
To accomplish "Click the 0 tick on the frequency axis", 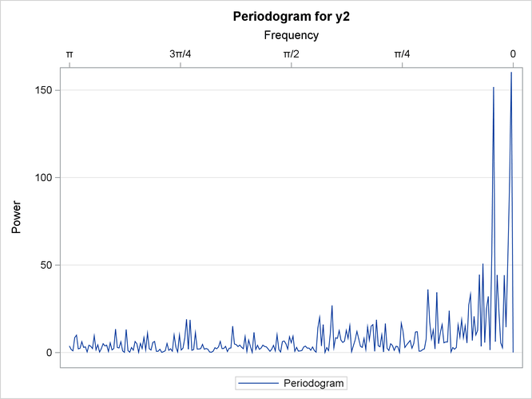I will (x=512, y=53).
